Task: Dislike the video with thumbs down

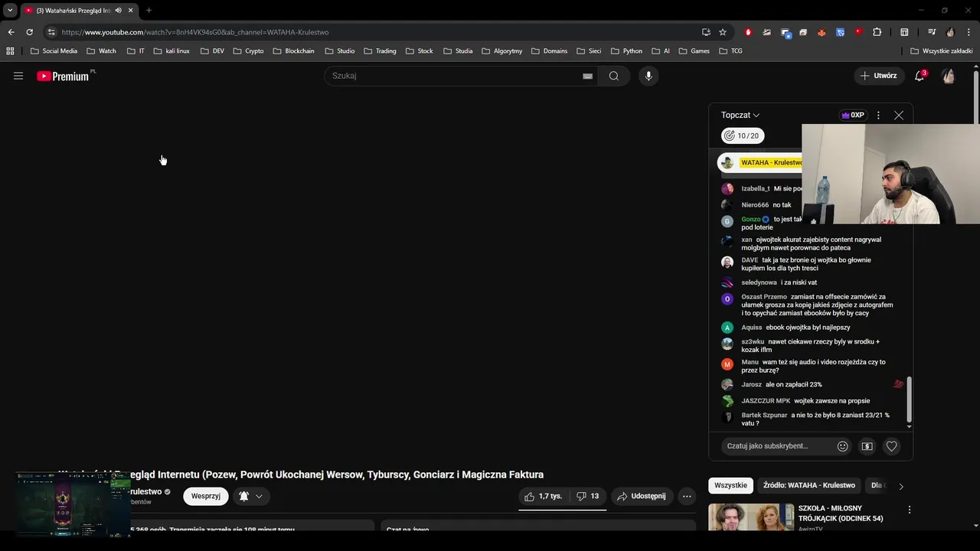Action: 588,496
